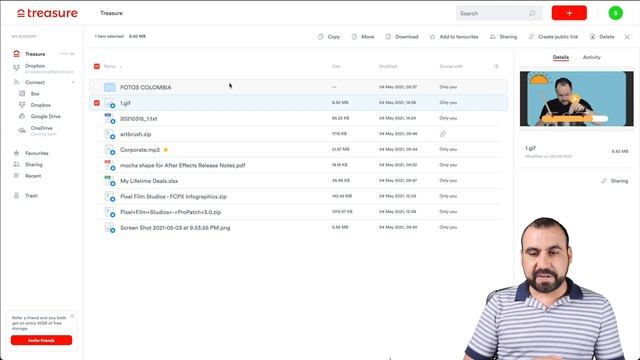Select Dropbox under Connect
640x360 pixels.
(40, 105)
